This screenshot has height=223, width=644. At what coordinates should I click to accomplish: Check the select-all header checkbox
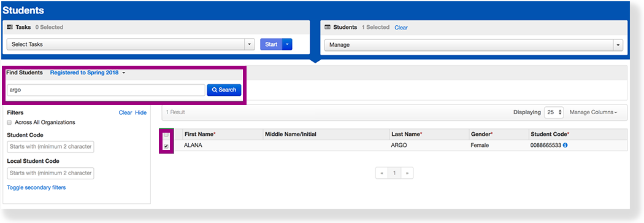click(x=166, y=135)
